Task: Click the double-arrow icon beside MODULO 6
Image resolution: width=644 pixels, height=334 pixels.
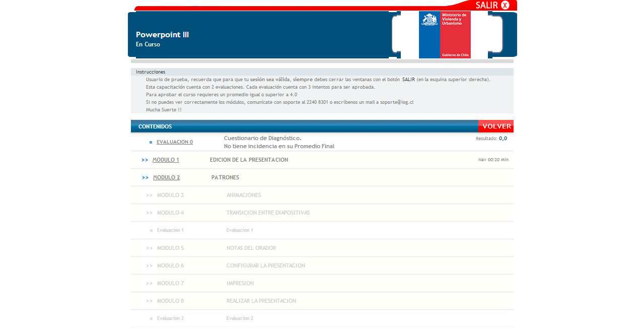Action: [149, 265]
